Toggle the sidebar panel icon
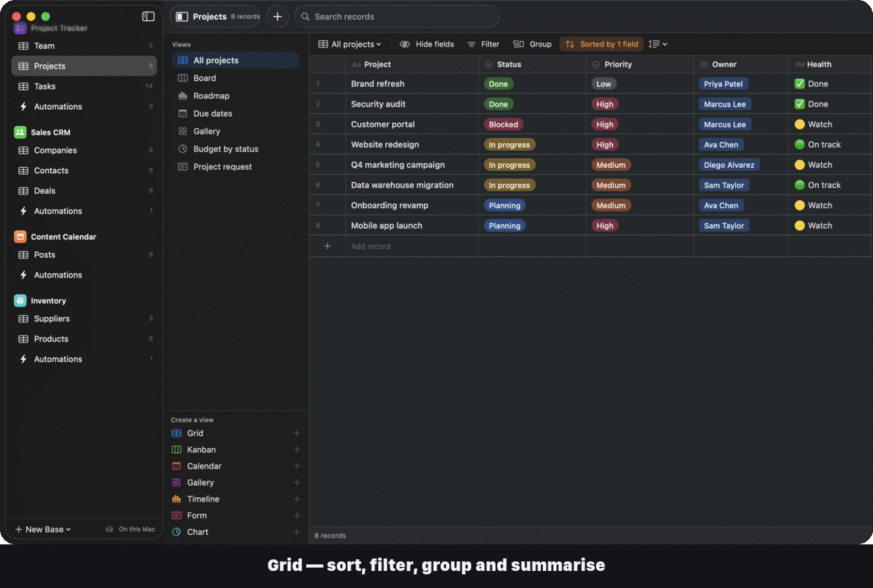The width and height of the screenshot is (873, 588). click(148, 16)
